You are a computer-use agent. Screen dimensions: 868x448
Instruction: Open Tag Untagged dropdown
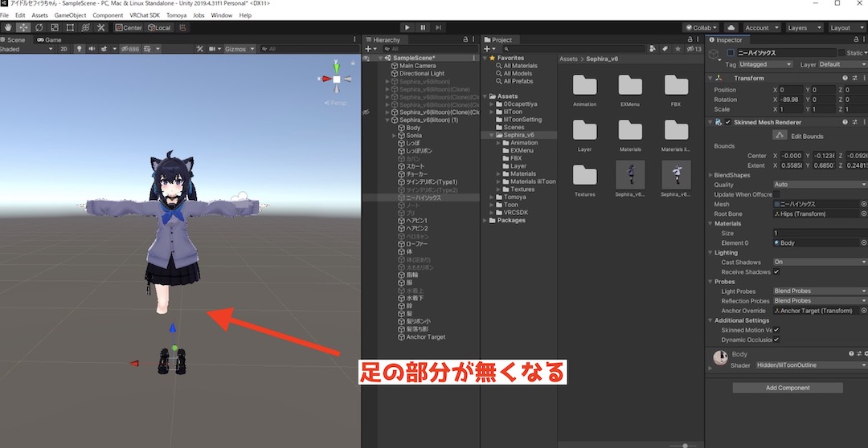[x=766, y=64]
